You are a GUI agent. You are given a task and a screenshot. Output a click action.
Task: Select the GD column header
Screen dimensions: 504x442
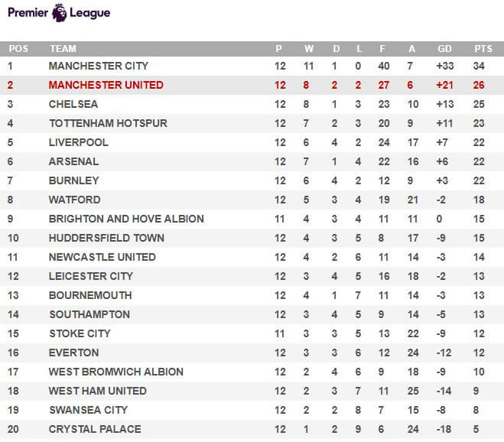(x=444, y=49)
